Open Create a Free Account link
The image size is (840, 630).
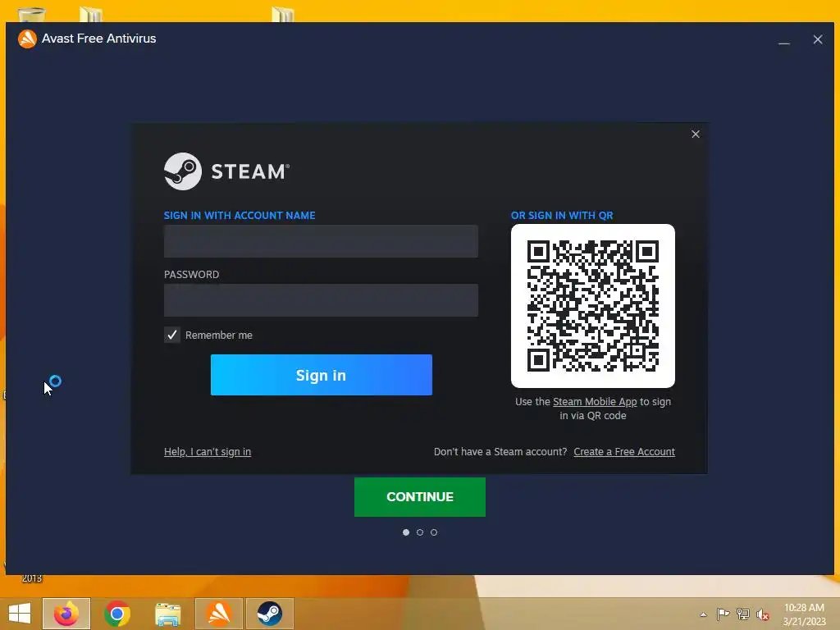click(x=624, y=452)
